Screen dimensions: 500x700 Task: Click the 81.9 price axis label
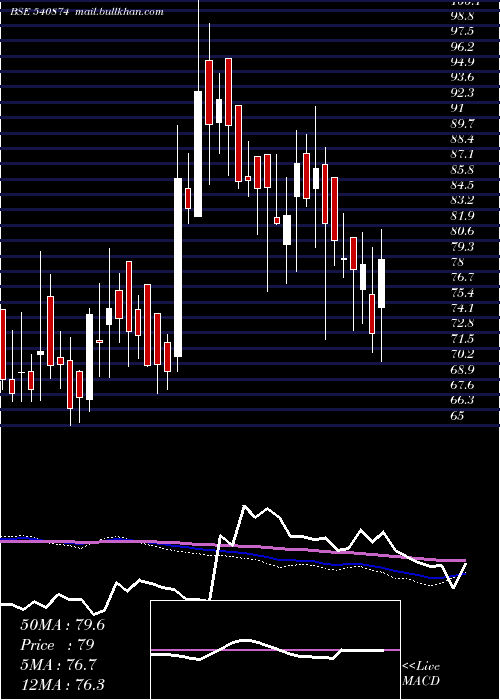462,216
